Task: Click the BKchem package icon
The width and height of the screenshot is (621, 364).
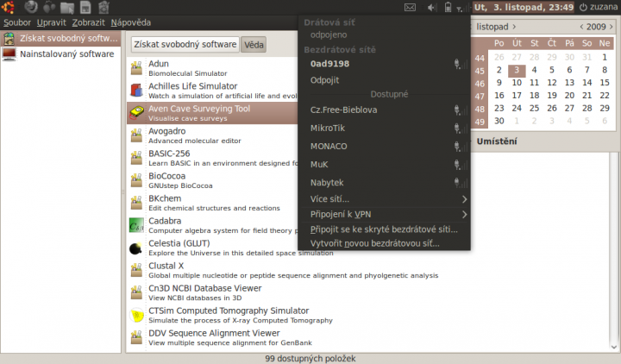Action: [x=136, y=203]
